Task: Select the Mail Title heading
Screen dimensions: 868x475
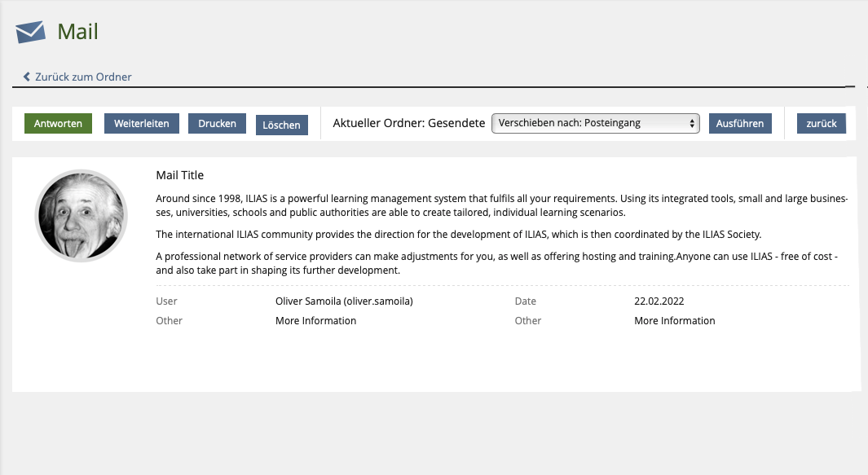Action: (x=179, y=175)
